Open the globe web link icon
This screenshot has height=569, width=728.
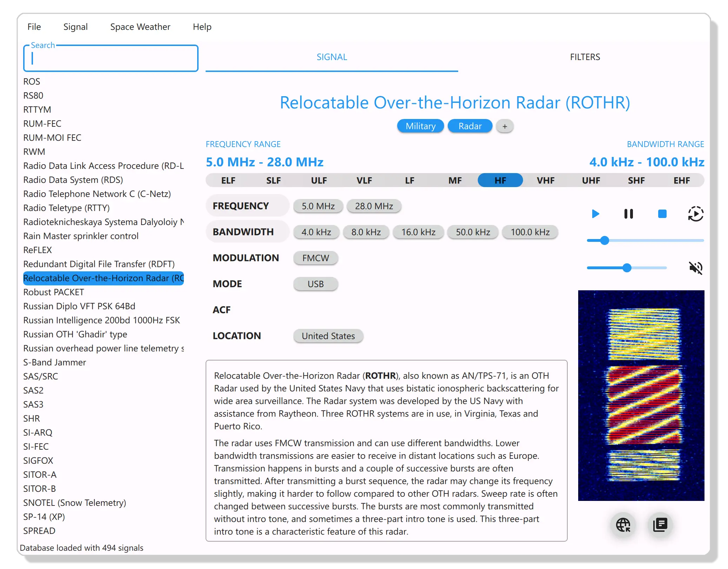pos(623,525)
